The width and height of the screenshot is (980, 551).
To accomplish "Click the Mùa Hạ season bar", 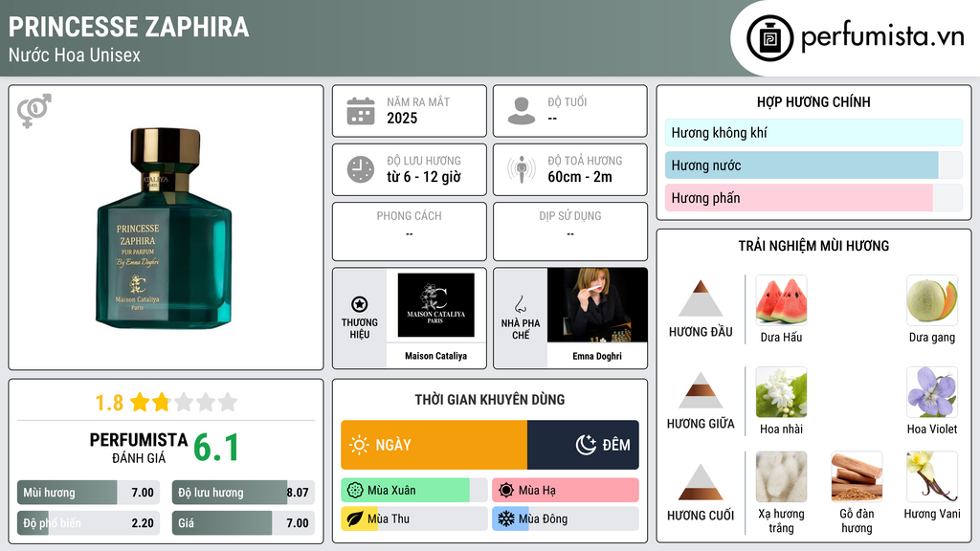I will tap(565, 490).
